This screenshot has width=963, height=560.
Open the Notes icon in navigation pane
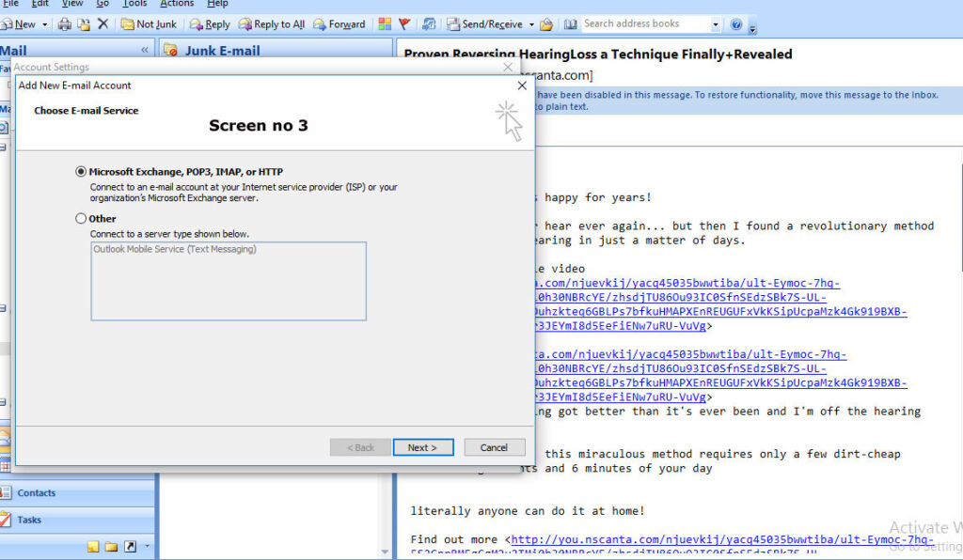[93, 546]
